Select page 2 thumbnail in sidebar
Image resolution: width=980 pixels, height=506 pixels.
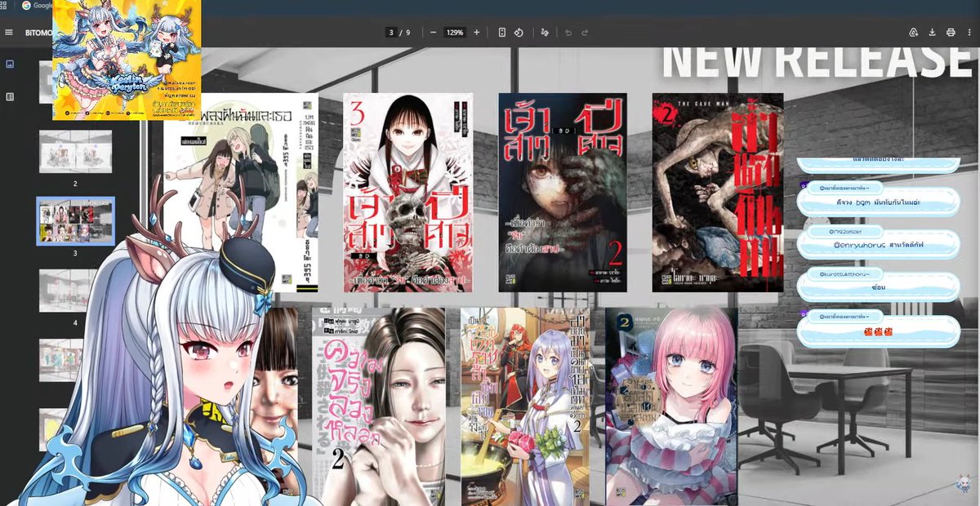75,151
